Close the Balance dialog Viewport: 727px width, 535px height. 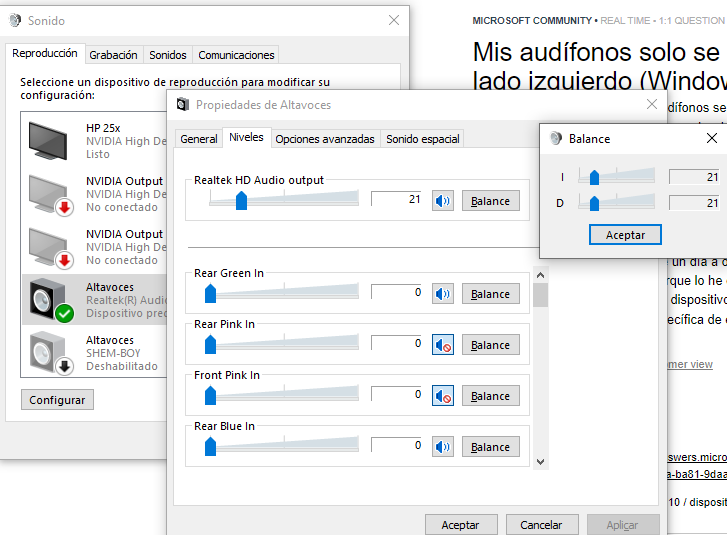712,138
